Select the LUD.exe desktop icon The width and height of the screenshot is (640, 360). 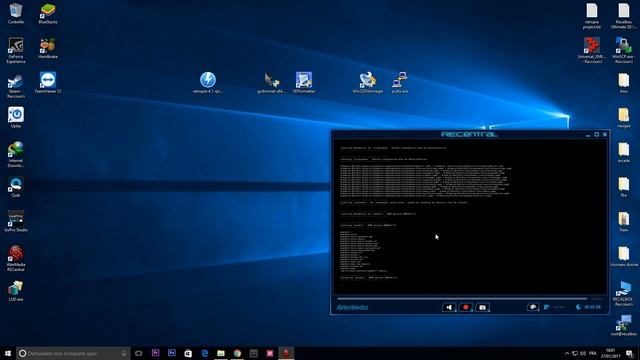tap(16, 291)
